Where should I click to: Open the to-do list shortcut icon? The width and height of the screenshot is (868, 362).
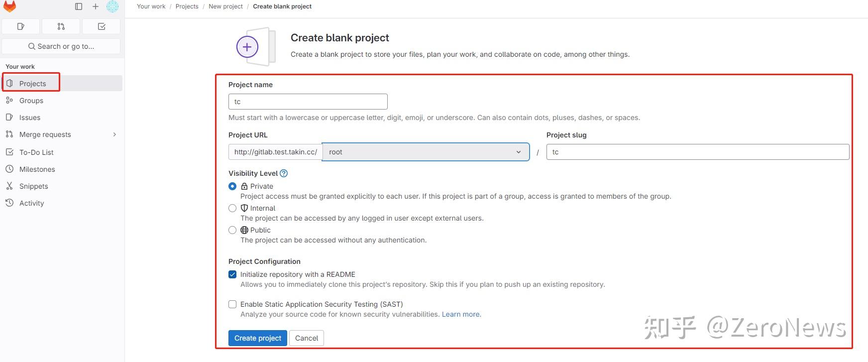pos(102,26)
